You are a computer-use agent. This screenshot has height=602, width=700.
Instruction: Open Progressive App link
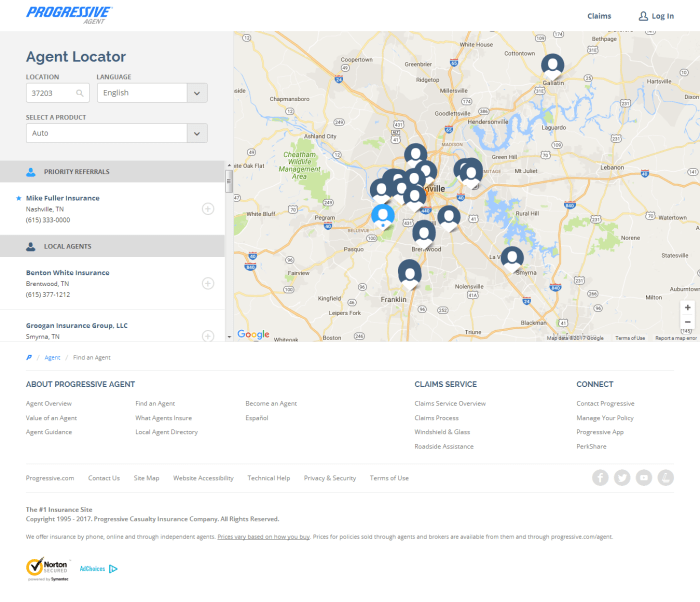point(600,432)
